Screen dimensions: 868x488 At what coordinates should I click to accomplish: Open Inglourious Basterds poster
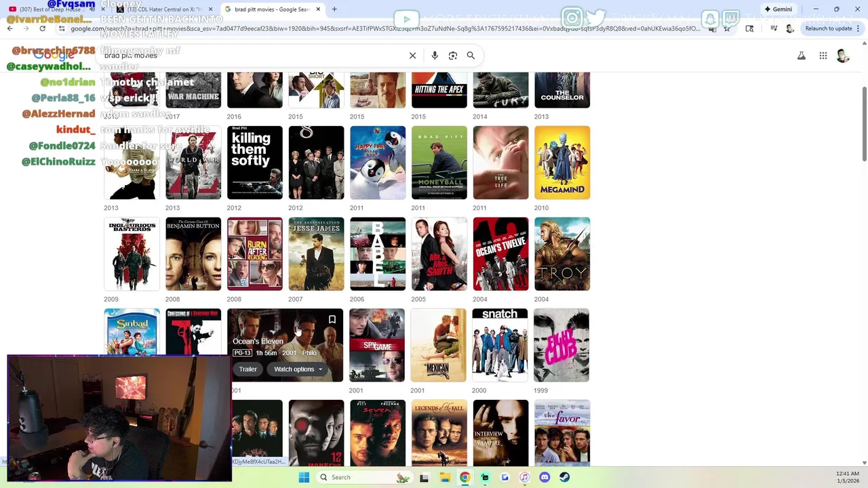132,254
